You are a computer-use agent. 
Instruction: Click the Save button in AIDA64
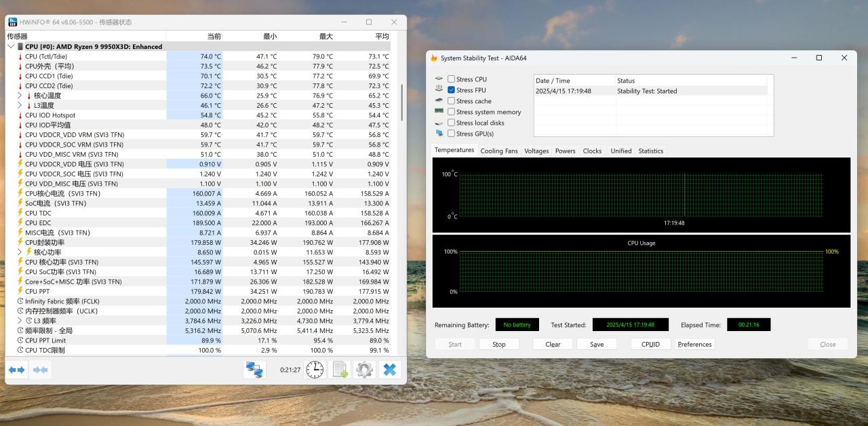pos(597,344)
